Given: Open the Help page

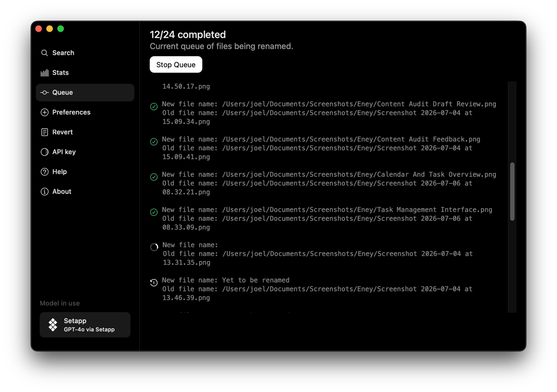Looking at the screenshot, I should pos(85,172).
